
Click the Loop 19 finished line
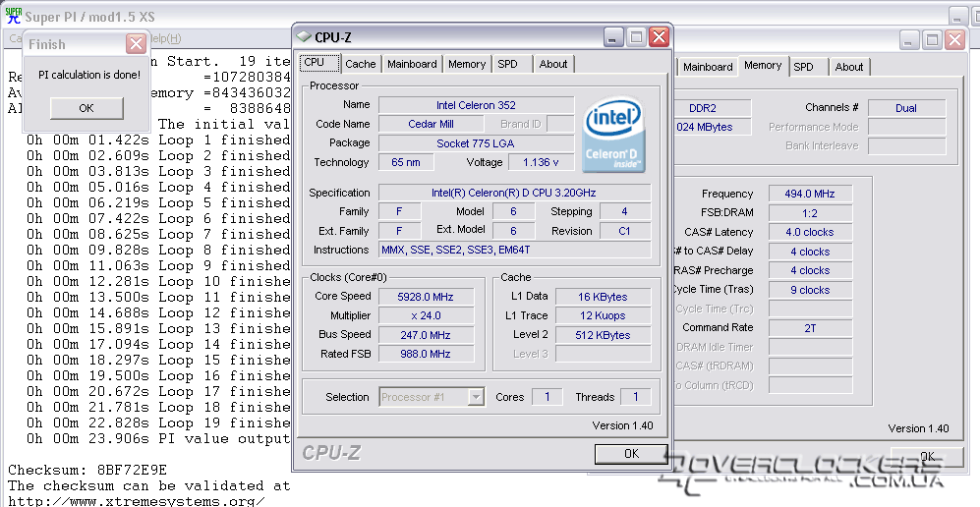tap(158, 422)
